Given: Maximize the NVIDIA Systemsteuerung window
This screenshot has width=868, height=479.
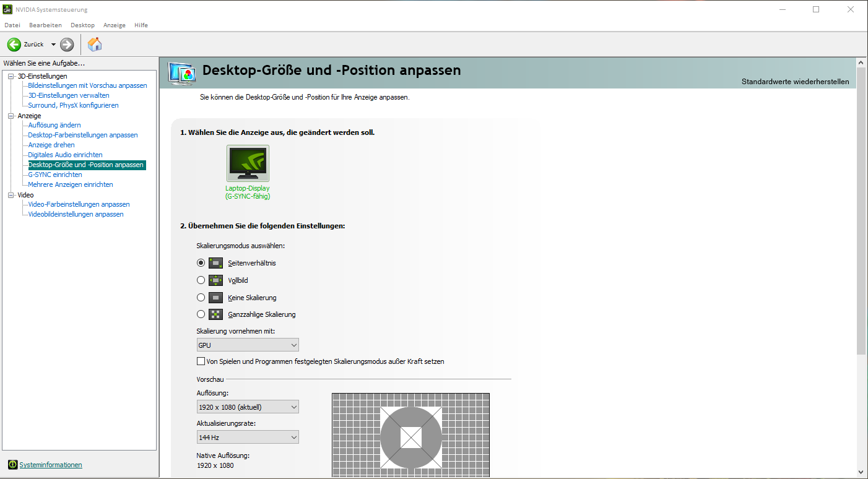Looking at the screenshot, I should pyautogui.click(x=816, y=9).
